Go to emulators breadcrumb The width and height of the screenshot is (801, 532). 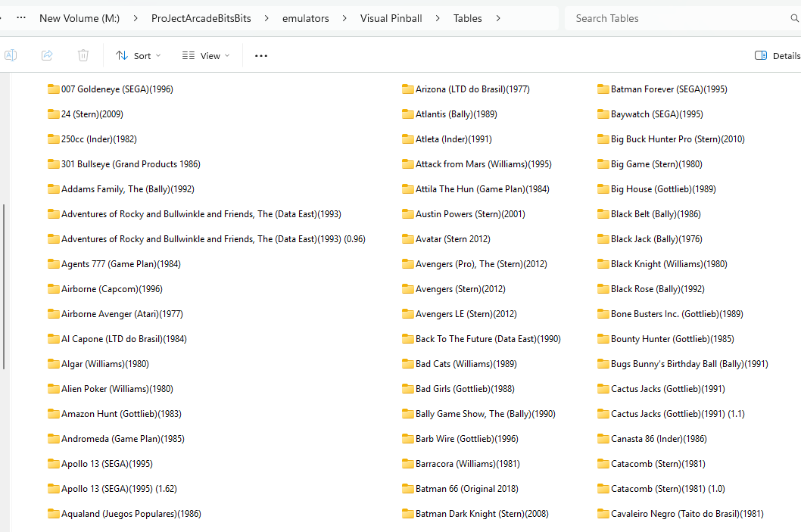coord(305,18)
